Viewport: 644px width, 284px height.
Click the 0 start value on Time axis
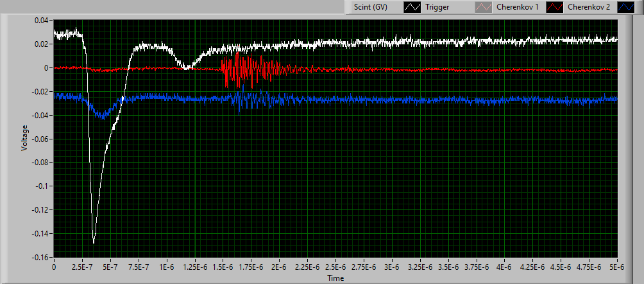tap(54, 267)
